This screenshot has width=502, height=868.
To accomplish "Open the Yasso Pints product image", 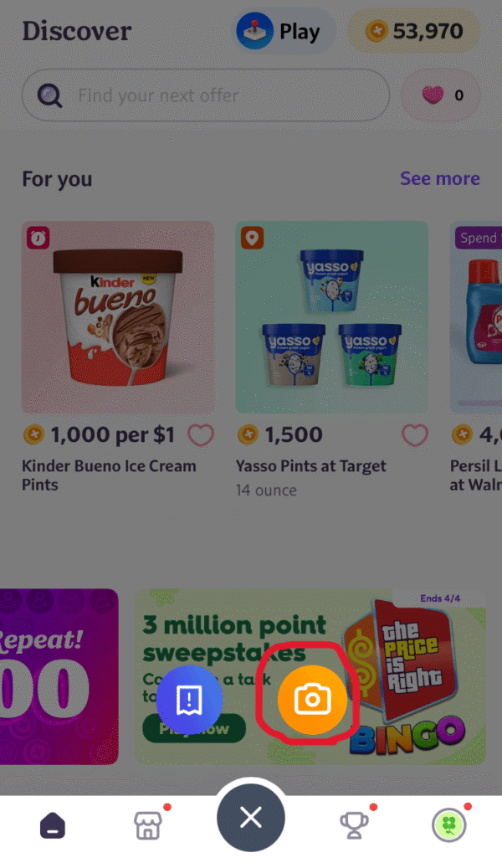I will [x=332, y=317].
